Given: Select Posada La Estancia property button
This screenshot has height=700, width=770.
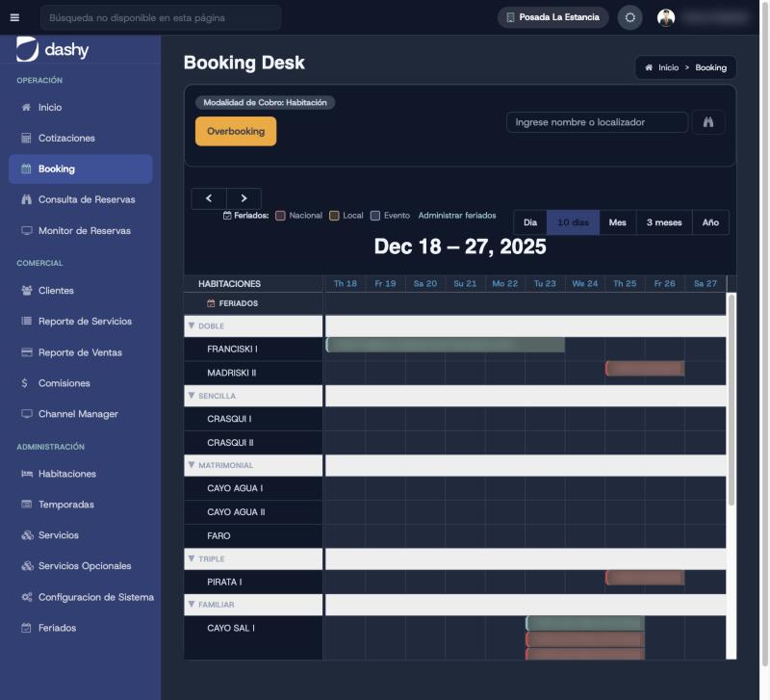Looking at the screenshot, I should (552, 17).
